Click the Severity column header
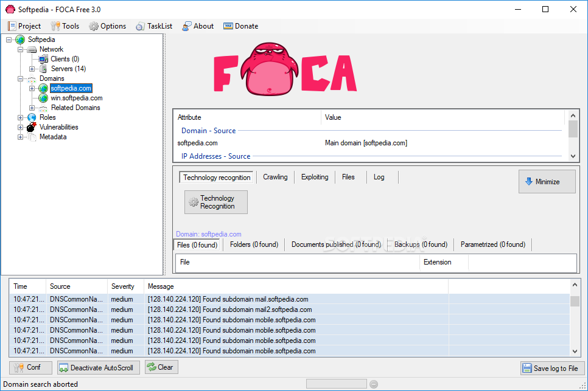This screenshot has height=391, width=588. click(x=125, y=286)
